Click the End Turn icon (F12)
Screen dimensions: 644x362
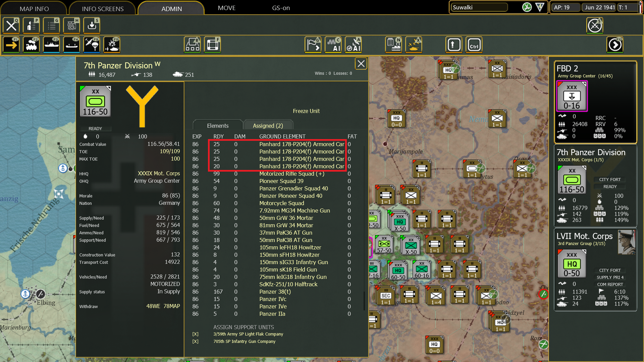click(615, 45)
